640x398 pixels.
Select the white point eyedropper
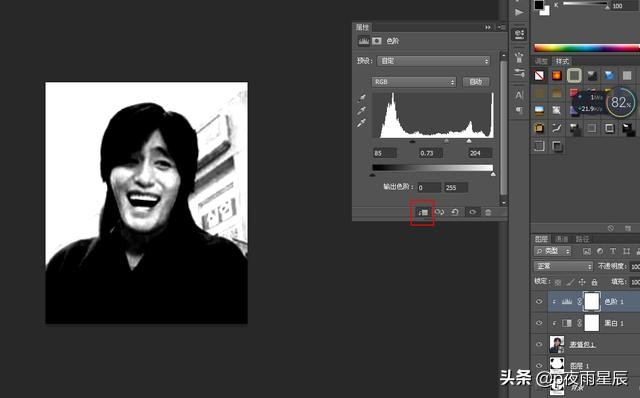click(x=362, y=123)
